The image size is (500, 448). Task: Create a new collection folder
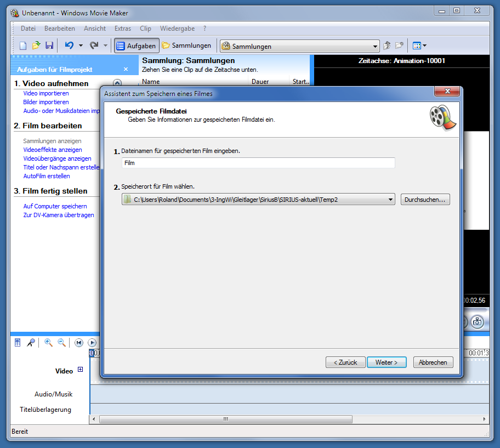399,46
